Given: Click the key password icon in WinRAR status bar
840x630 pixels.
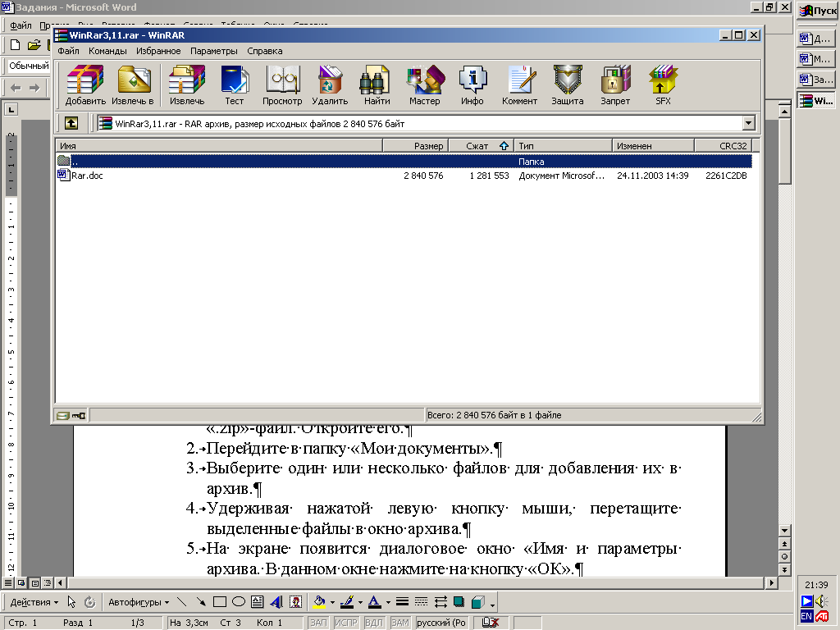Looking at the screenshot, I should coord(79,415).
